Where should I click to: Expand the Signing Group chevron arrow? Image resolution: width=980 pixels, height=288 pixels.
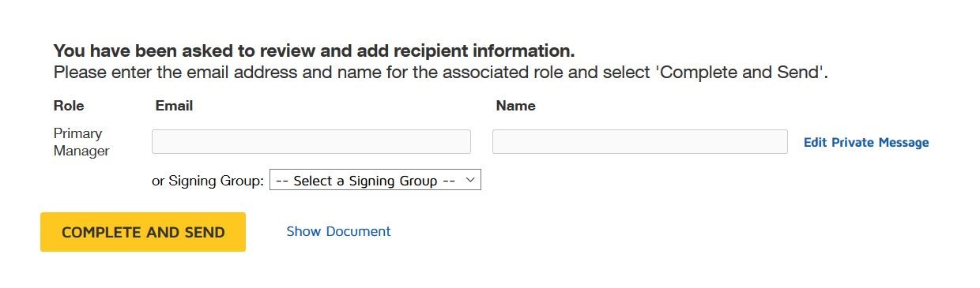[x=469, y=180]
